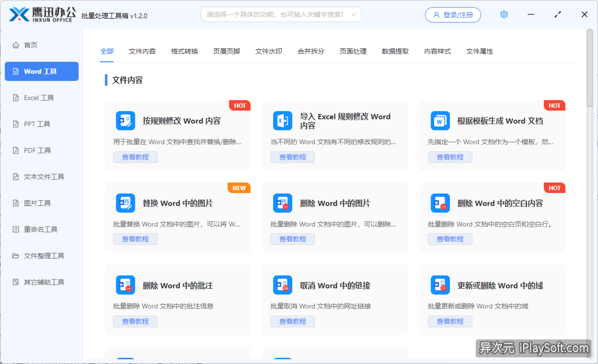Click the 替换 Word 中的图片 icon
The width and height of the screenshot is (598, 364).
tap(125, 203)
